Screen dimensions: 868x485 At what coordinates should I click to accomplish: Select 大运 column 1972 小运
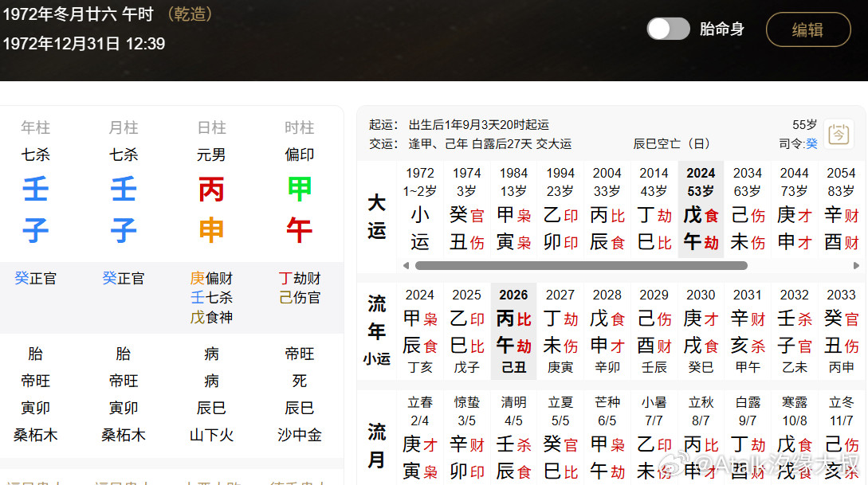pyautogui.click(x=419, y=209)
